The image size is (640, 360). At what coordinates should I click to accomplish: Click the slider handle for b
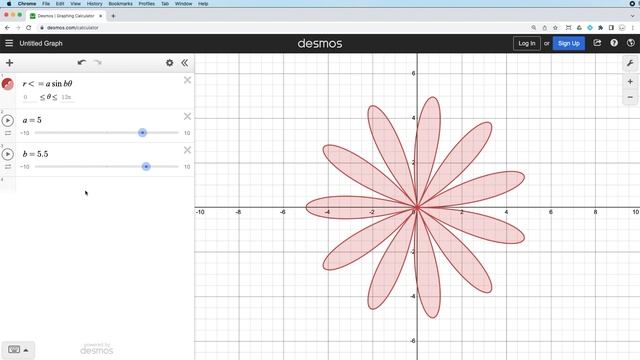click(146, 167)
